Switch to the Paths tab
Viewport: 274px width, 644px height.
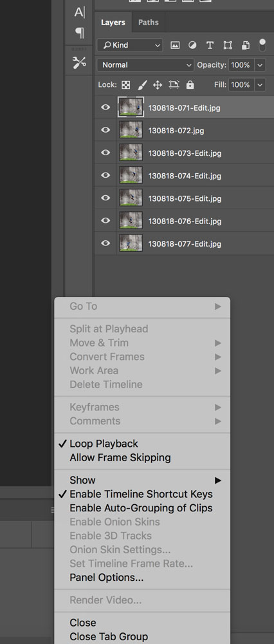click(148, 23)
